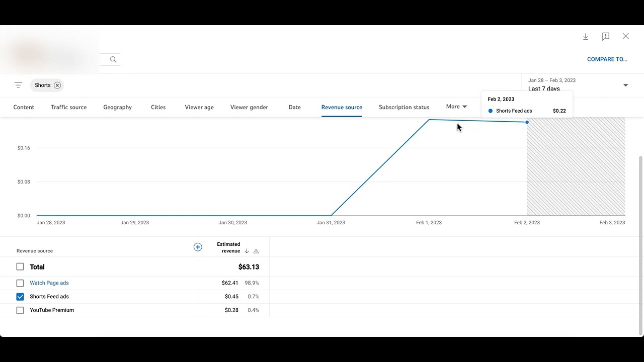Remove the Shorts filter chip

[57, 85]
